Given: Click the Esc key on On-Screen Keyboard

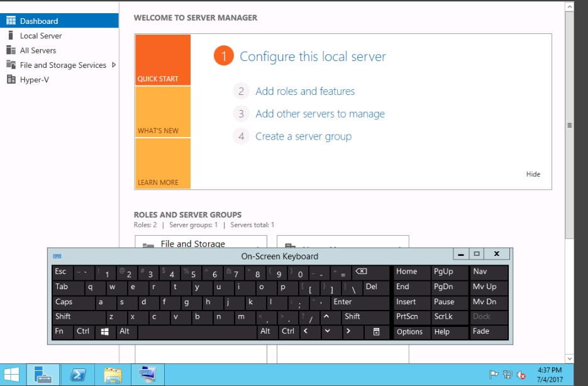Looking at the screenshot, I should [63, 272].
